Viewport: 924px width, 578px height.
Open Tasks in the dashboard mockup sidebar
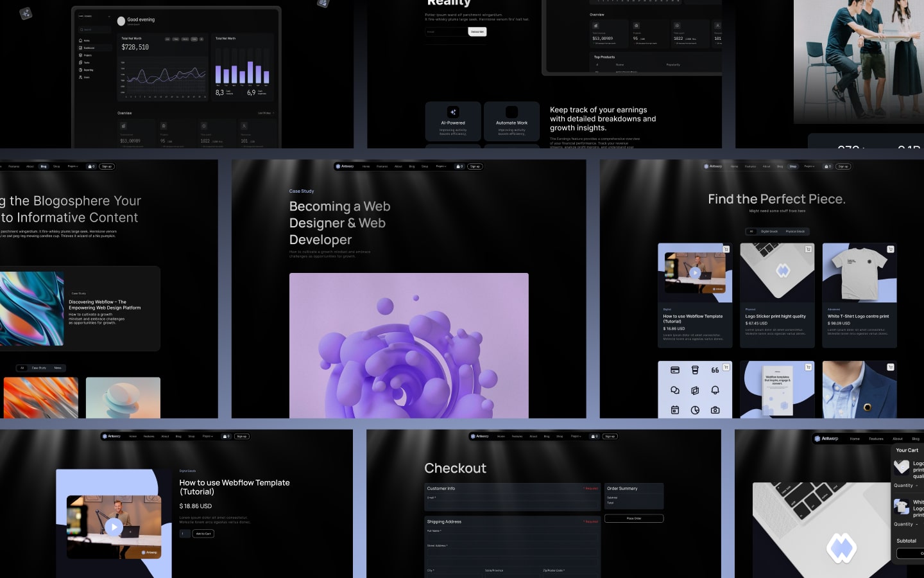click(x=85, y=63)
